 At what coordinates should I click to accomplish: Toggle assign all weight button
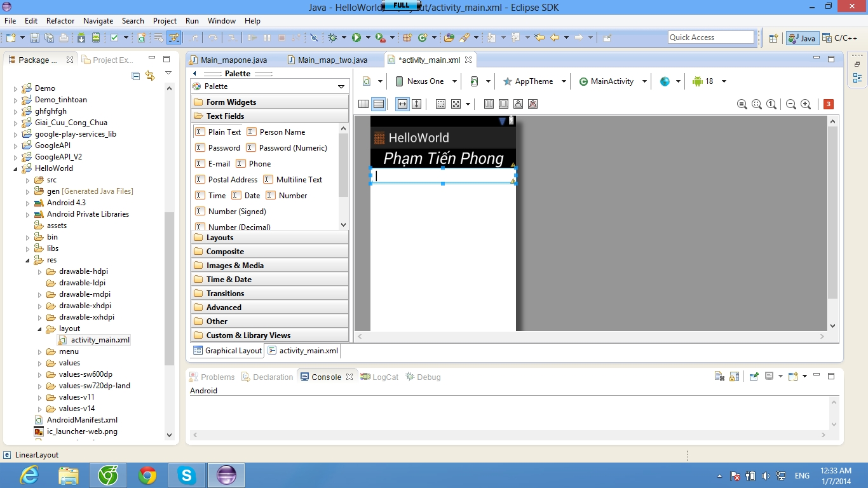coord(503,104)
